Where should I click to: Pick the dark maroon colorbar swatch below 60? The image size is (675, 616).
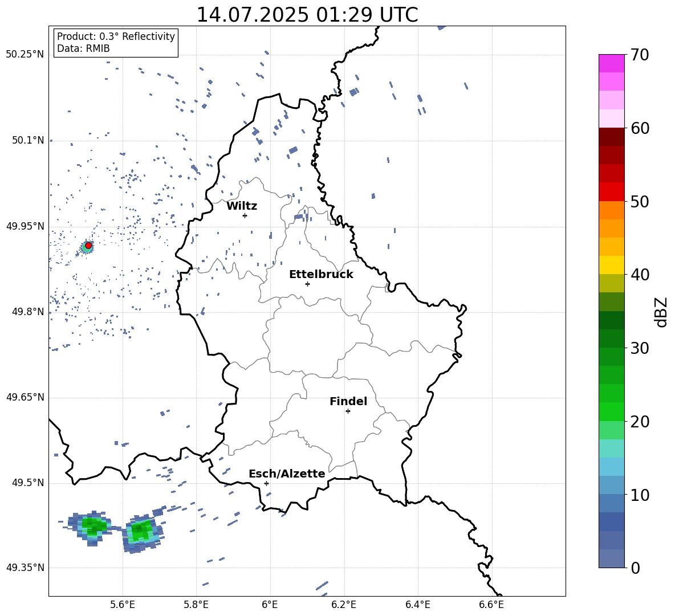[x=611, y=137]
